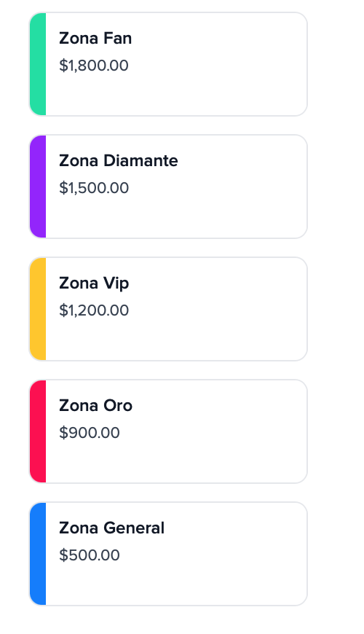
Task: Click the yellow Zona Vip color stripe
Action: (x=38, y=309)
